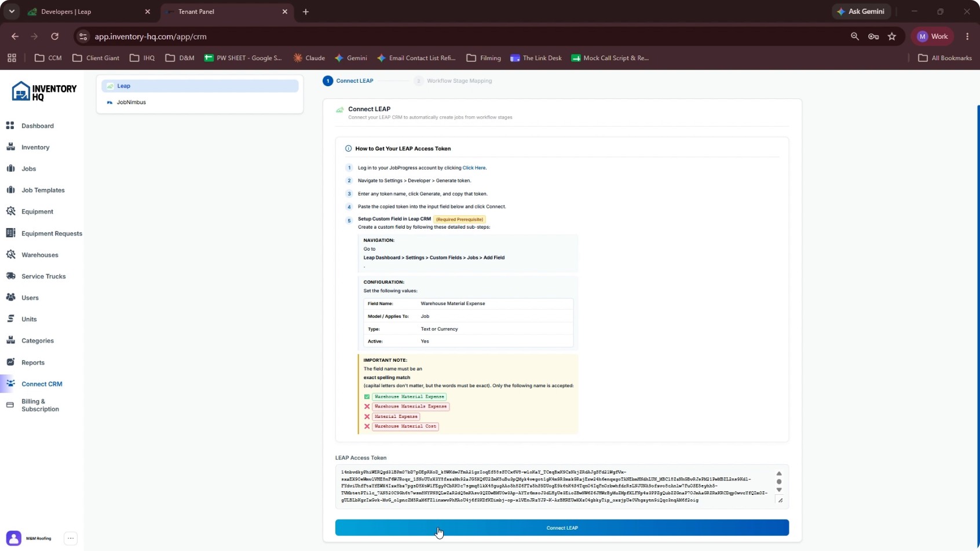980x551 pixels.
Task: Expand the All Bookmarks folder
Action: (945, 58)
